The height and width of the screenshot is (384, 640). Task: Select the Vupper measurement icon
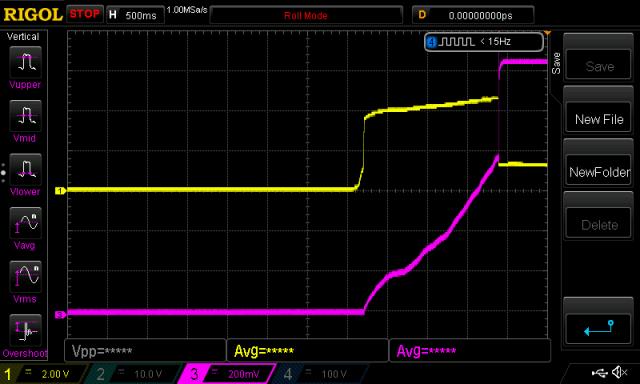[25, 62]
